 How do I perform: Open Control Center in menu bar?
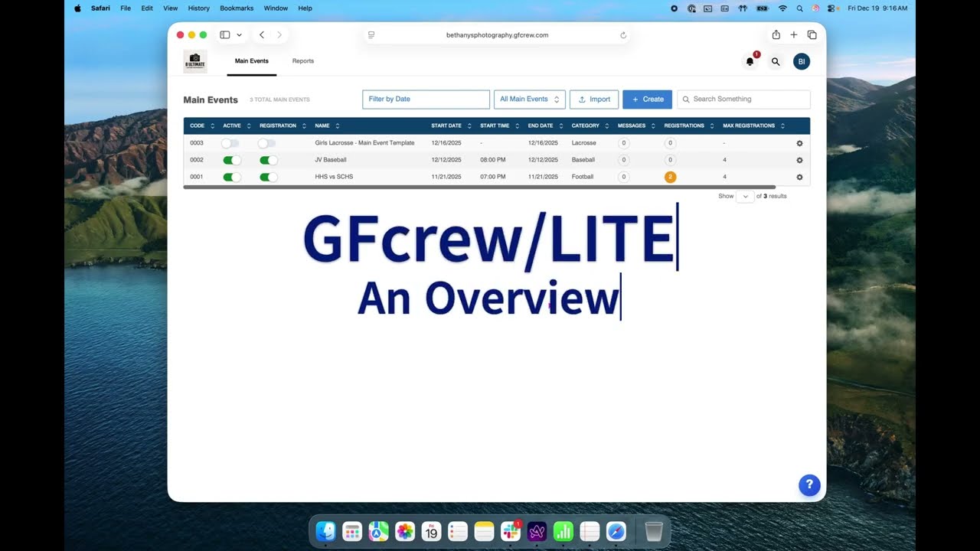point(831,8)
